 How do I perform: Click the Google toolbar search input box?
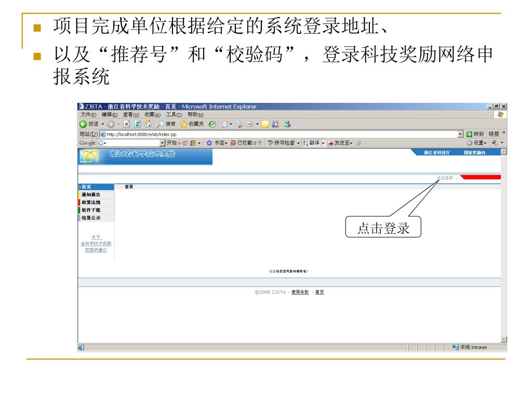click(131, 143)
